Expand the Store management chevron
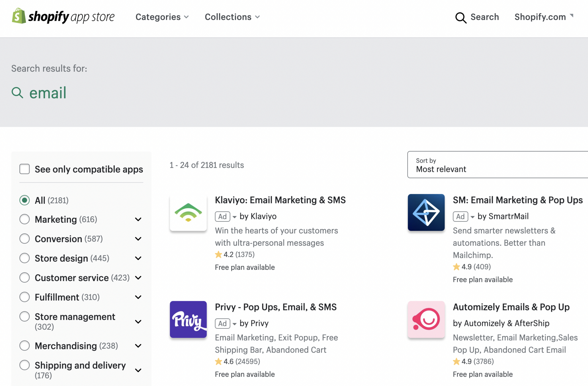This screenshot has width=588, height=386. [138, 322]
